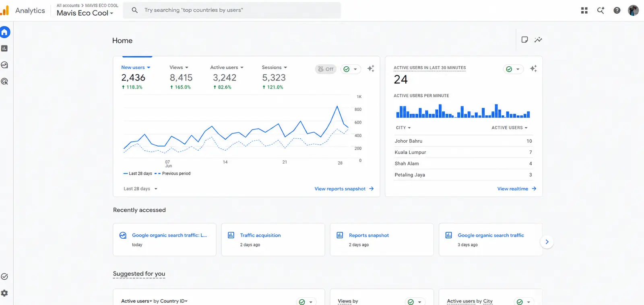The width and height of the screenshot is (644, 305).
Task: Open the Last 28 days date range dropdown
Action: point(140,188)
